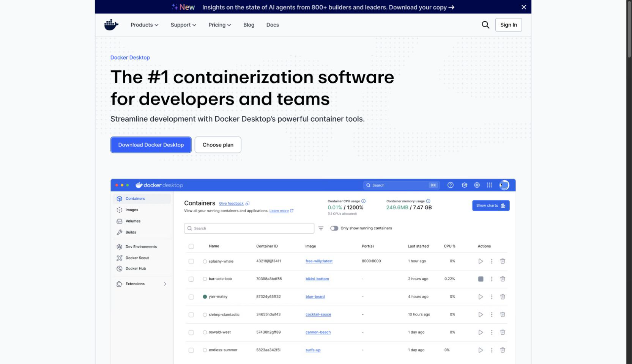Check the shrimp-clamtastic row checkbox
The height and width of the screenshot is (364, 632).
tap(191, 315)
